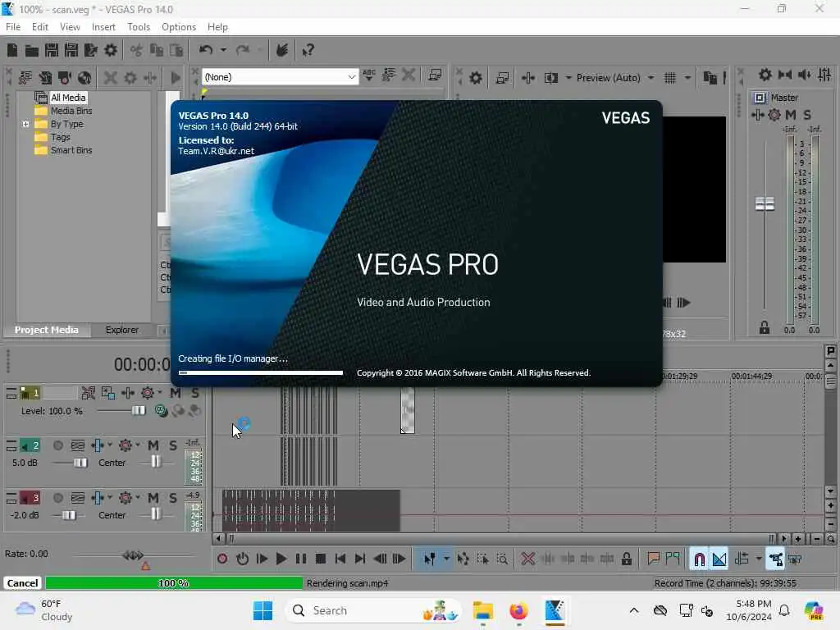Open Track 2 automation settings dropdown
840x630 pixels.
138,445
